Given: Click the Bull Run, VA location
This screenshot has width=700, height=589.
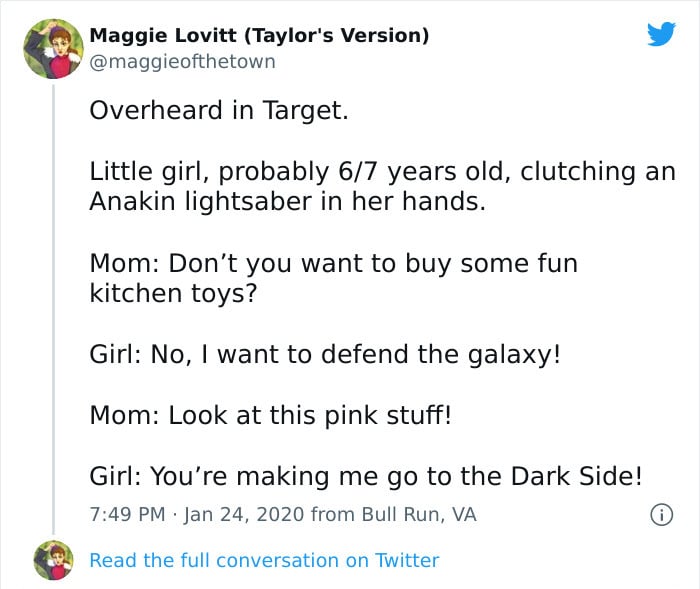Looking at the screenshot, I should [x=419, y=514].
